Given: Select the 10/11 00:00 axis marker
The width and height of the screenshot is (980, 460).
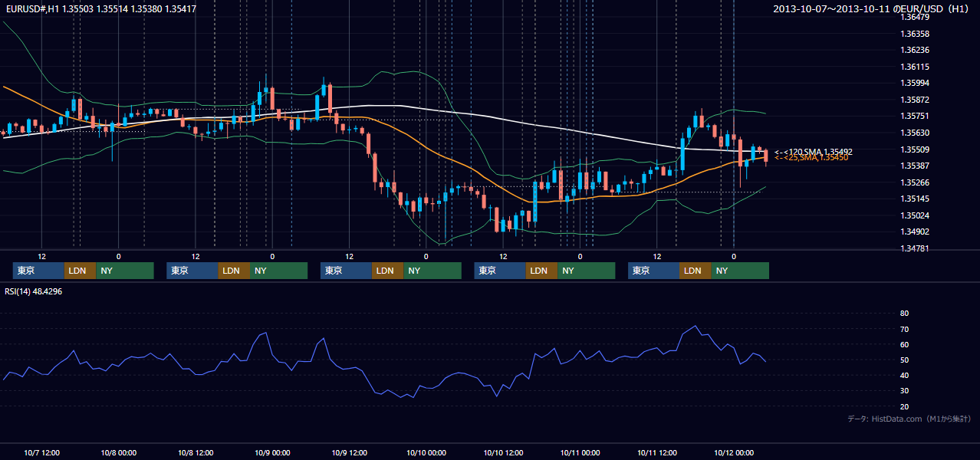Looking at the screenshot, I should (580, 452).
